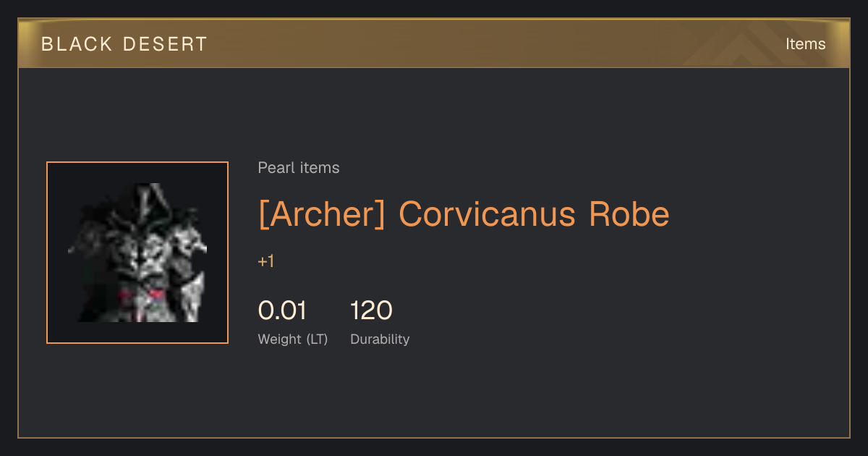Click the Durability label

point(380,339)
